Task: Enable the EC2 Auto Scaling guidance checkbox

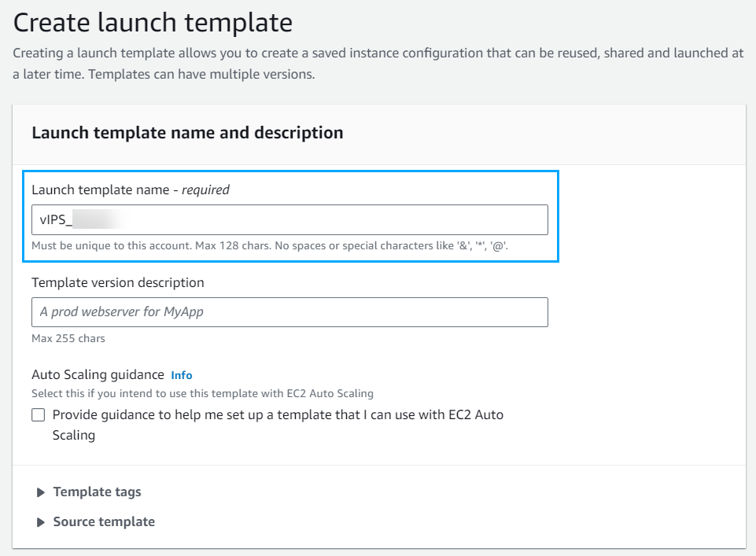Action: (39, 414)
